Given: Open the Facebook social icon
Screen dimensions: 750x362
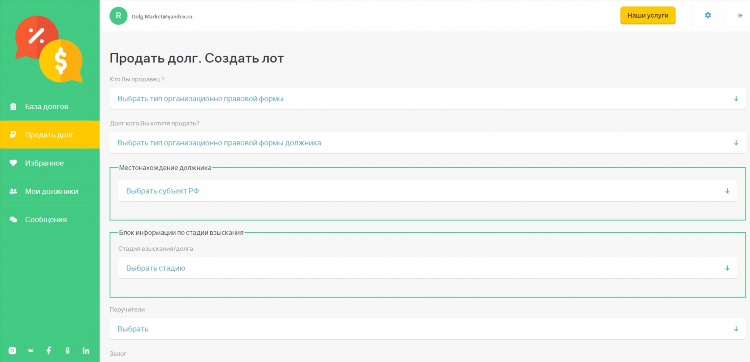Looking at the screenshot, I should click(x=49, y=351).
